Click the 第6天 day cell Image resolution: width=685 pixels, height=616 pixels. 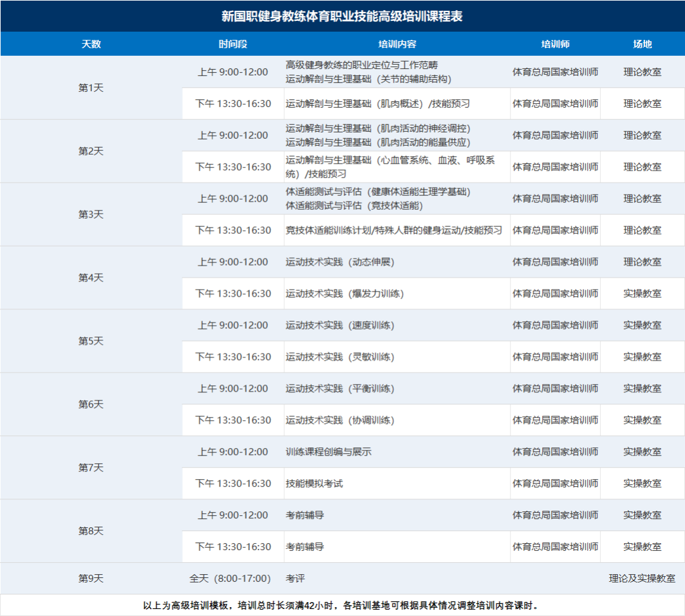click(91, 404)
